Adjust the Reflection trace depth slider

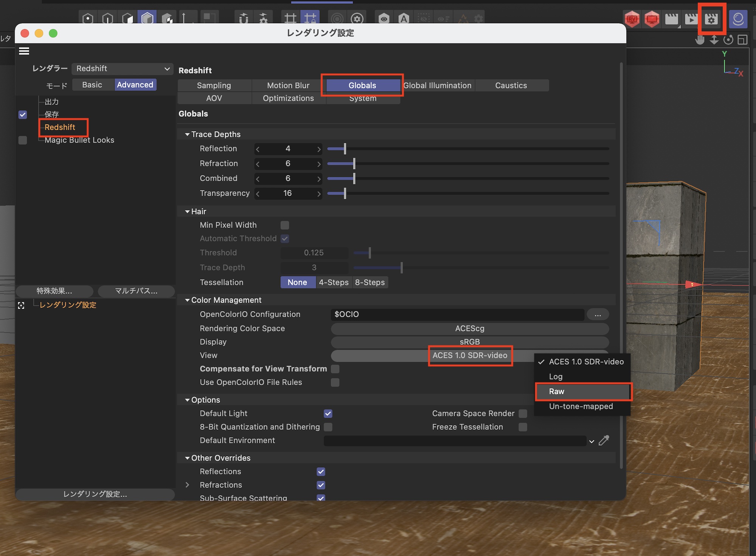[x=345, y=149]
